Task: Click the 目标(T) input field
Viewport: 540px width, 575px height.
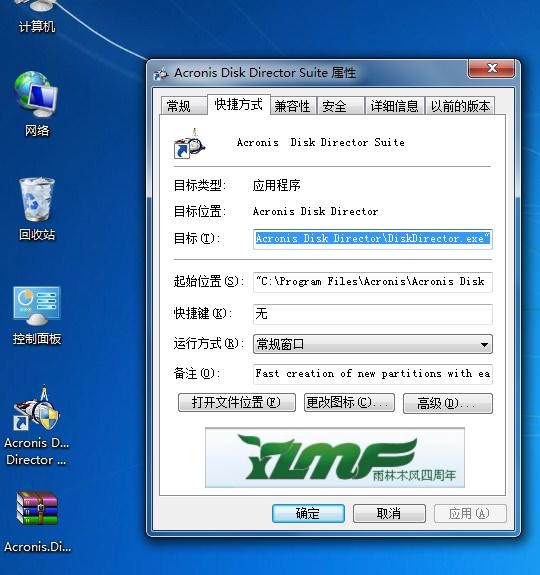Action: 372,239
